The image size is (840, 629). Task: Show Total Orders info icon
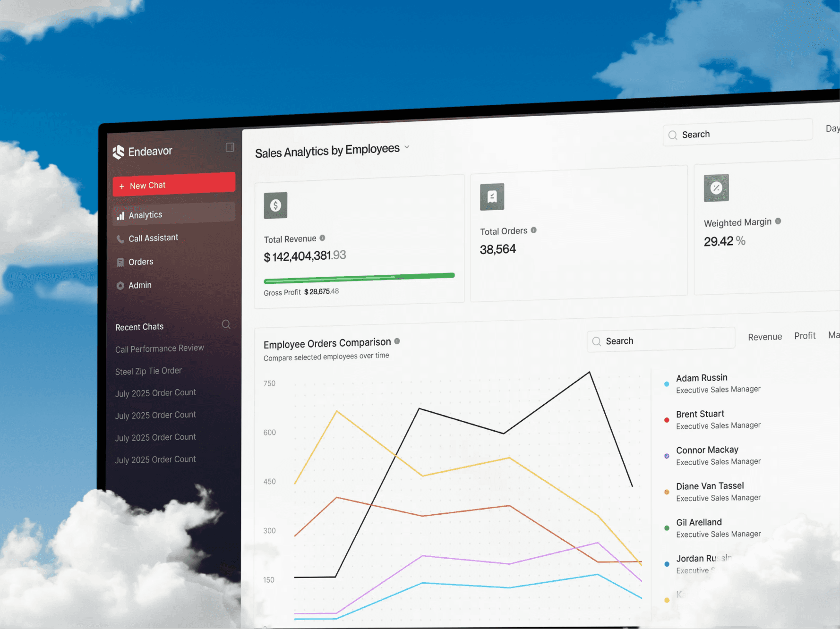coord(534,230)
